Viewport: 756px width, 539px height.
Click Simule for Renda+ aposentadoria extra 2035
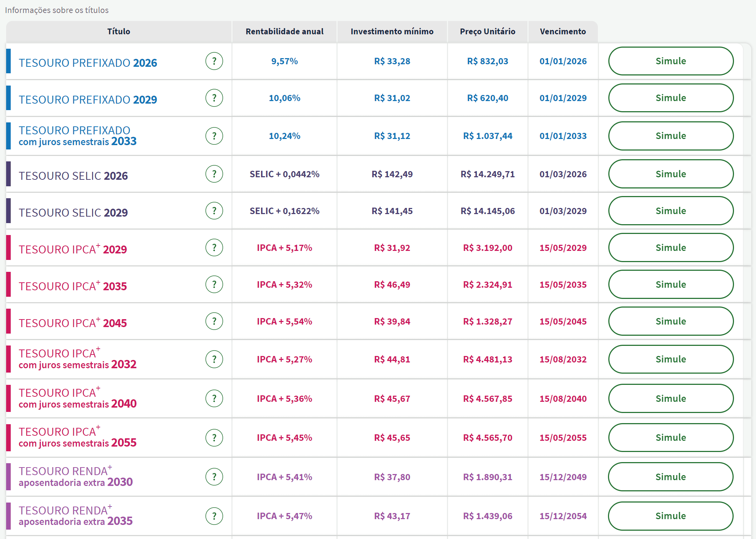coord(671,516)
